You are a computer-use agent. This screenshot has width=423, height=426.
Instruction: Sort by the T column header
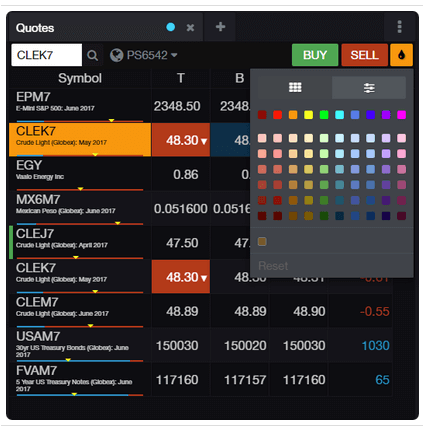click(181, 78)
